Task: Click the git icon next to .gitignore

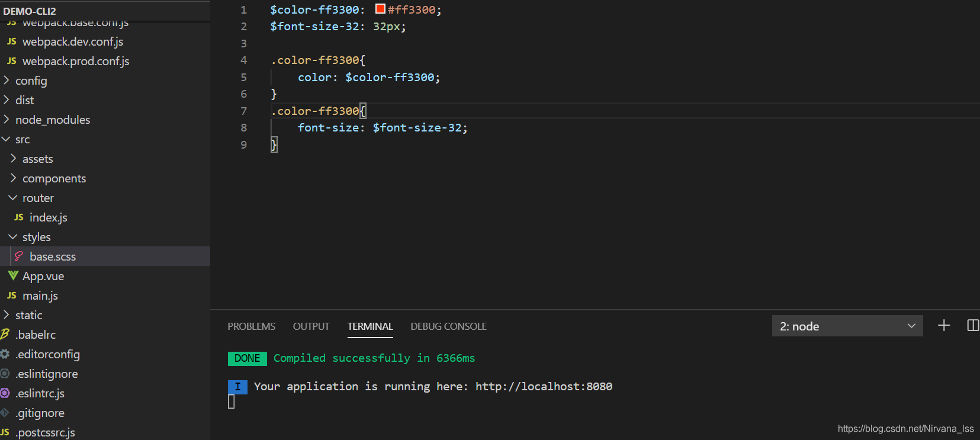Action: (x=5, y=413)
